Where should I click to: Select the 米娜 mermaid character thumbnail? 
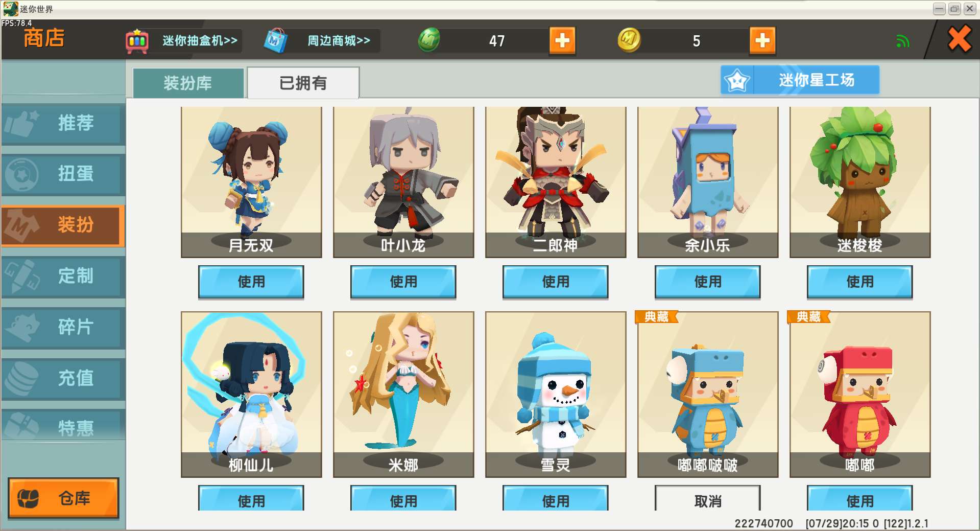(403, 395)
